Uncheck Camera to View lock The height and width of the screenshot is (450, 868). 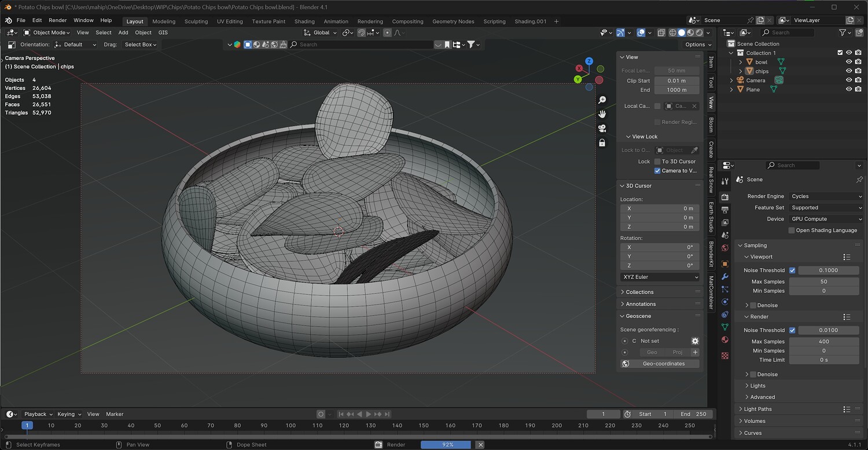click(x=657, y=171)
